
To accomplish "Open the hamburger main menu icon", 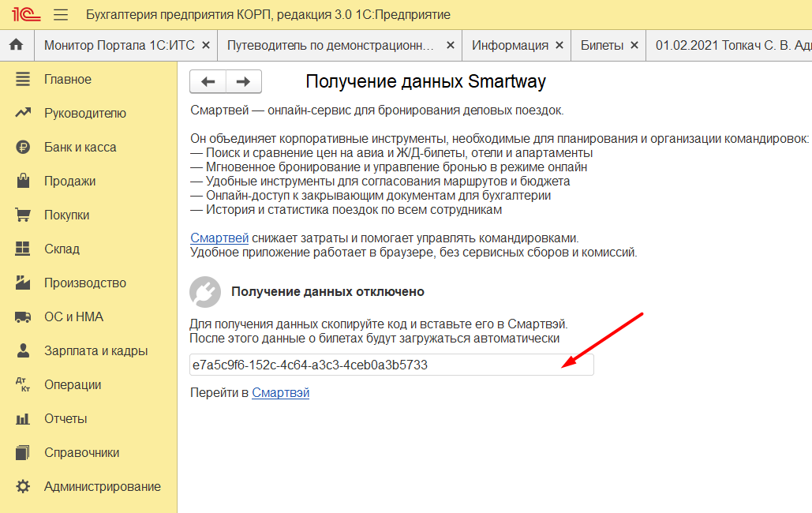I will click(60, 13).
